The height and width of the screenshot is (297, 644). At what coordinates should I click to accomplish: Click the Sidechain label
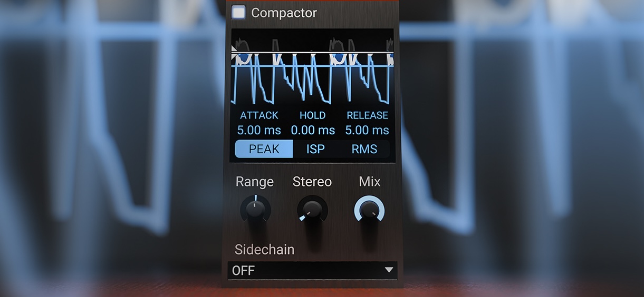point(264,249)
